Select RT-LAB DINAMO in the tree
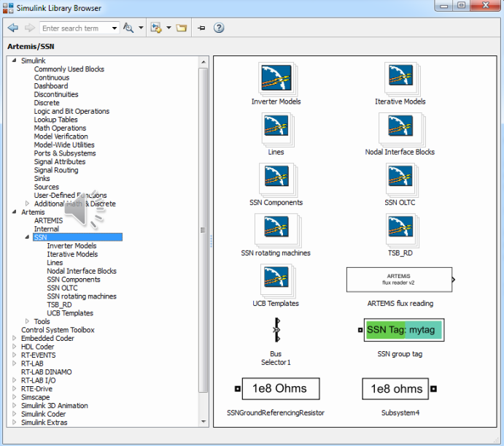The width and height of the screenshot is (504, 446). pos(47,372)
